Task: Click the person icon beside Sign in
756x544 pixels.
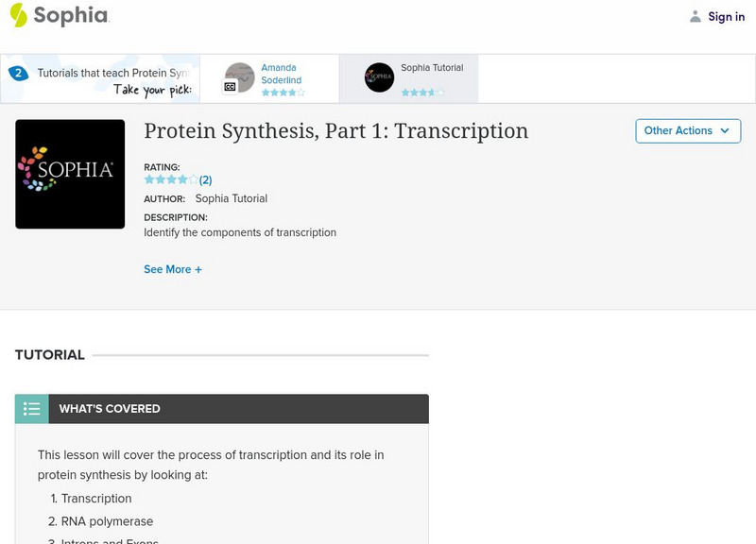Action: click(x=696, y=17)
